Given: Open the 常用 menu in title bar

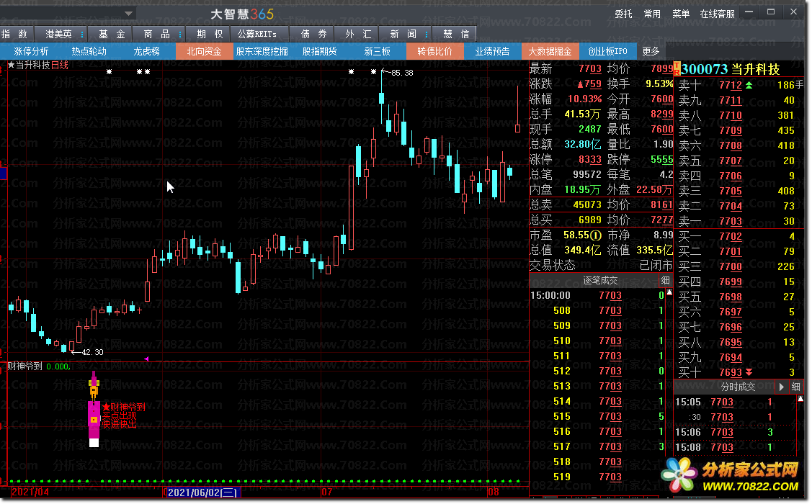Looking at the screenshot, I should [x=652, y=14].
